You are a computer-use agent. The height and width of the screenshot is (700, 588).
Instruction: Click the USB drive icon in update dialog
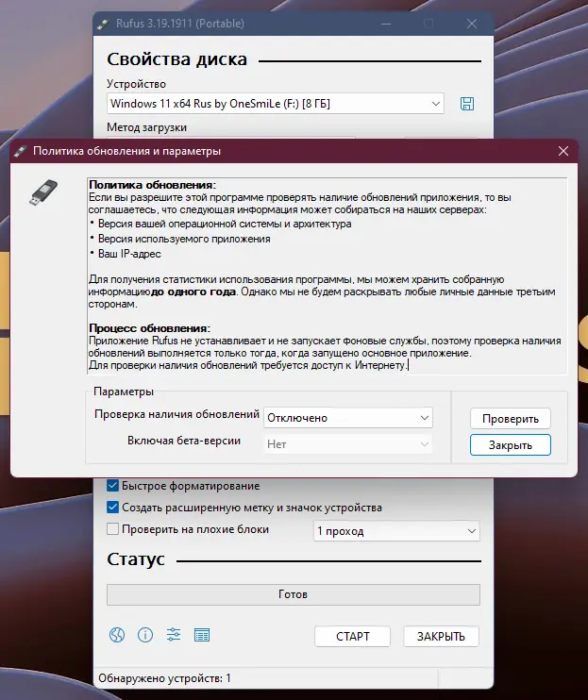(43, 192)
